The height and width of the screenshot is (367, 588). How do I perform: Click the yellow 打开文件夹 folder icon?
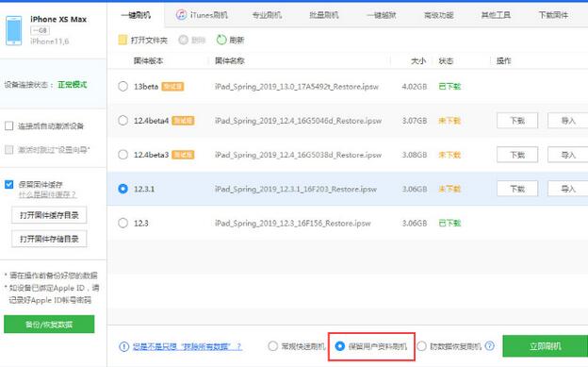click(x=122, y=40)
